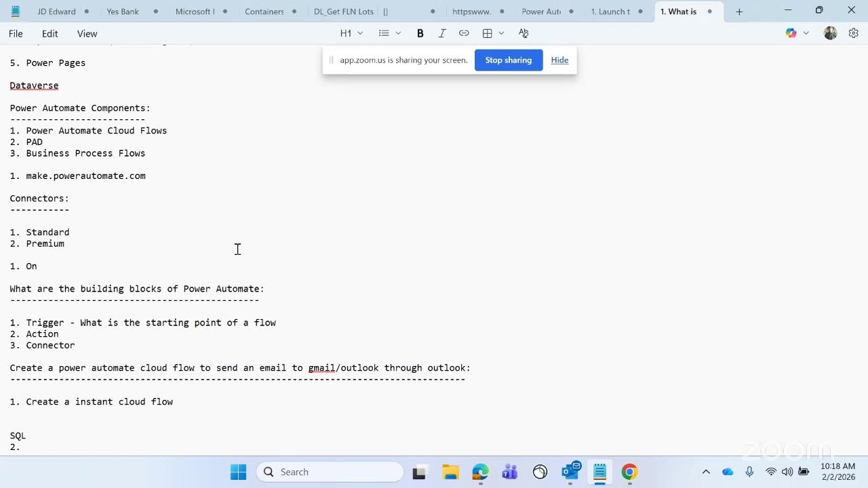Click the Hide link in sharing banner
This screenshot has width=868, height=488.
559,60
